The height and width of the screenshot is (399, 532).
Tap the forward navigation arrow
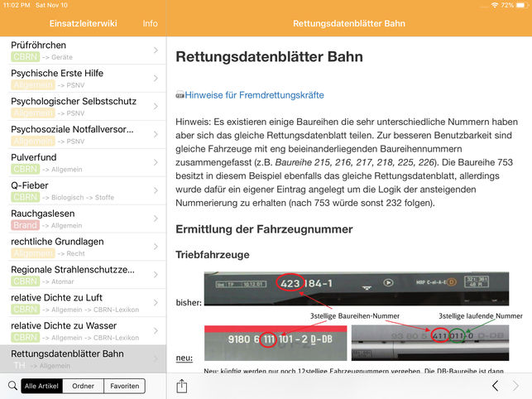[x=516, y=386]
